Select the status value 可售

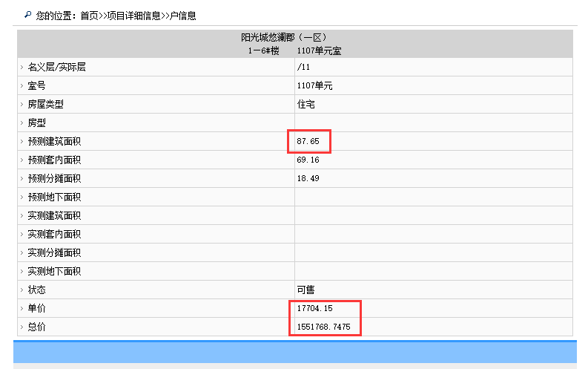pos(306,290)
